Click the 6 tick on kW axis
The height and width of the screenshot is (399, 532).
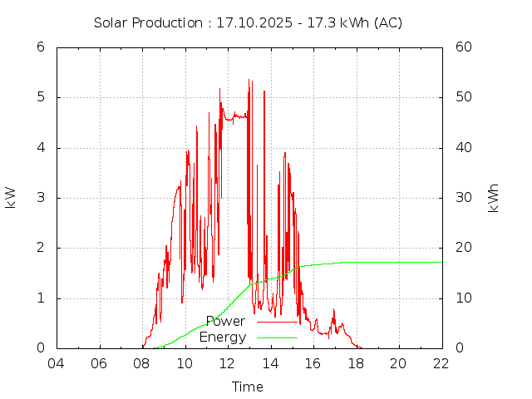(40, 47)
